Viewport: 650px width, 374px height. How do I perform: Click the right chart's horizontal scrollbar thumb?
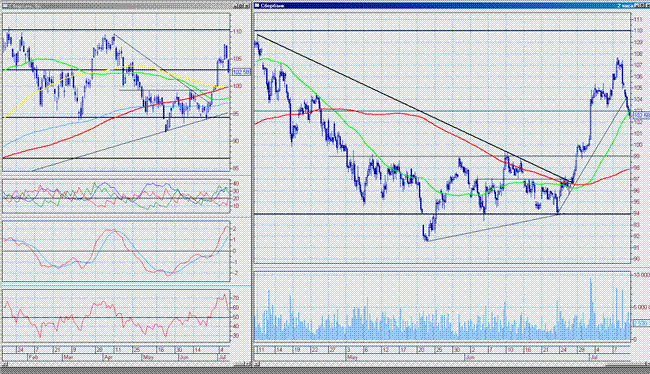pos(625,365)
